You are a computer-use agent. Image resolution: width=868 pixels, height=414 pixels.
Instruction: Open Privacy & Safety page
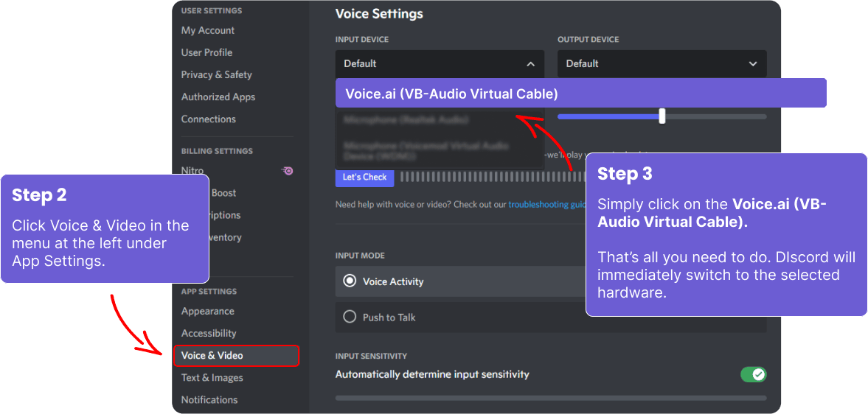(x=216, y=74)
